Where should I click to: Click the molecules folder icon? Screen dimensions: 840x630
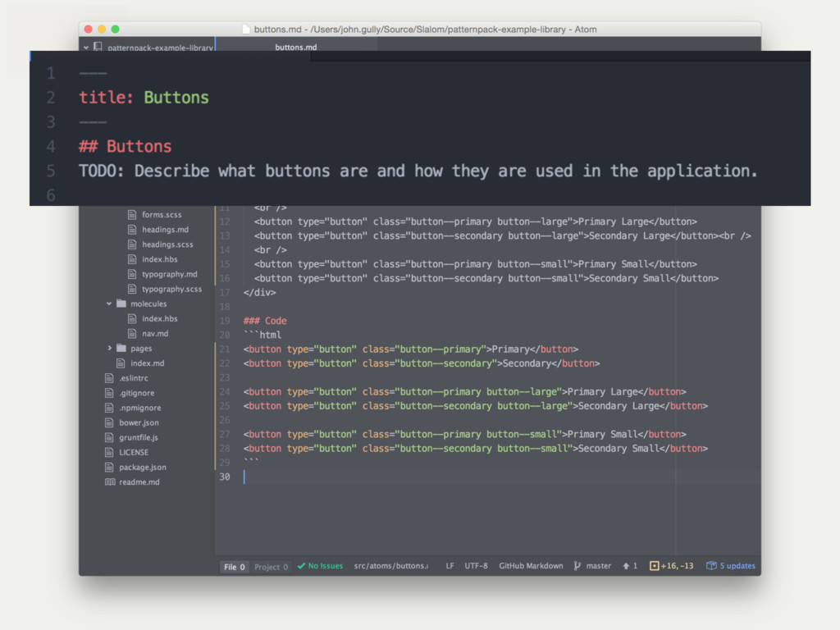(121, 304)
